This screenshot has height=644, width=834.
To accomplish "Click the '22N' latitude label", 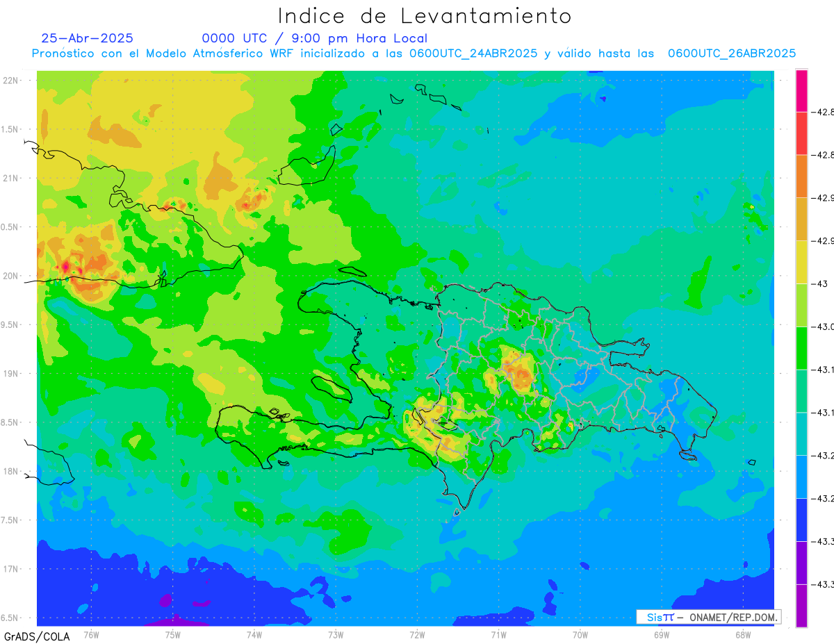I will tap(11, 81).
